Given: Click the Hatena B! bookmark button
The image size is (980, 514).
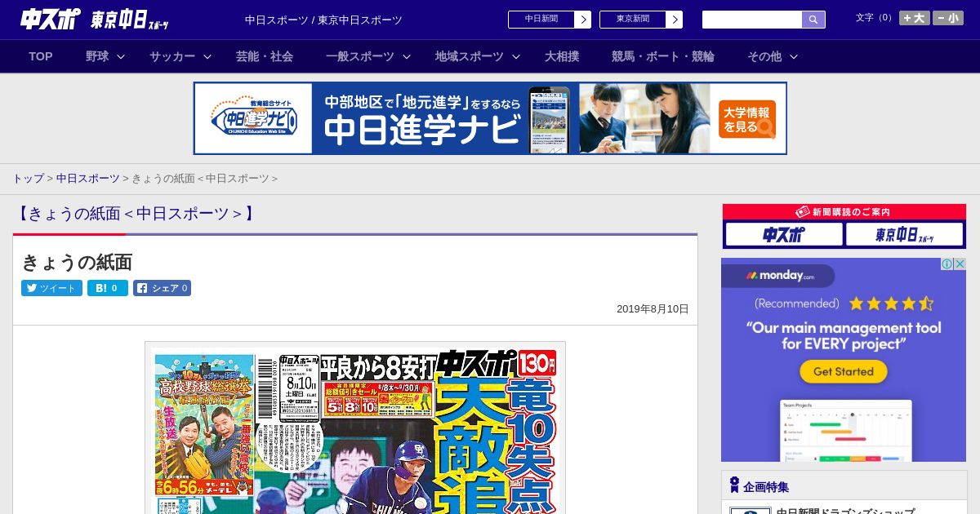Looking at the screenshot, I should pyautogui.click(x=108, y=288).
